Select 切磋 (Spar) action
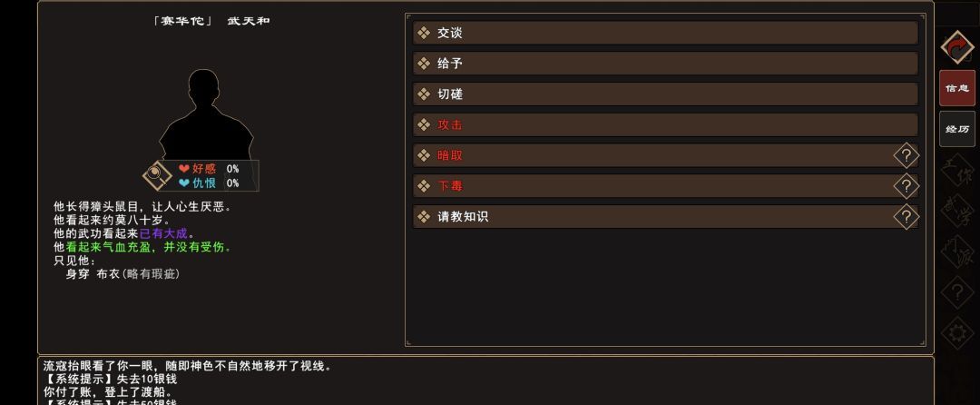The image size is (980, 405). pos(664,94)
